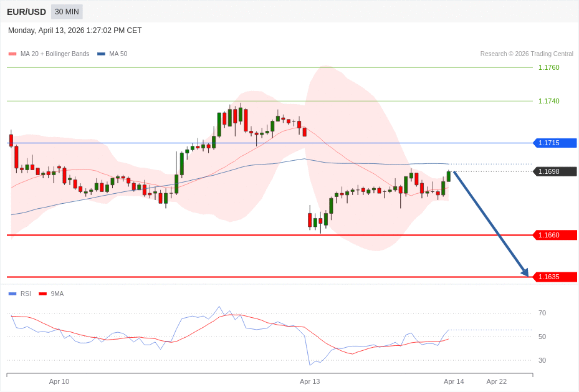
Task: Click the pink MA 20 + Bollinger Bands legend swatch
Action: pyautogui.click(x=12, y=54)
